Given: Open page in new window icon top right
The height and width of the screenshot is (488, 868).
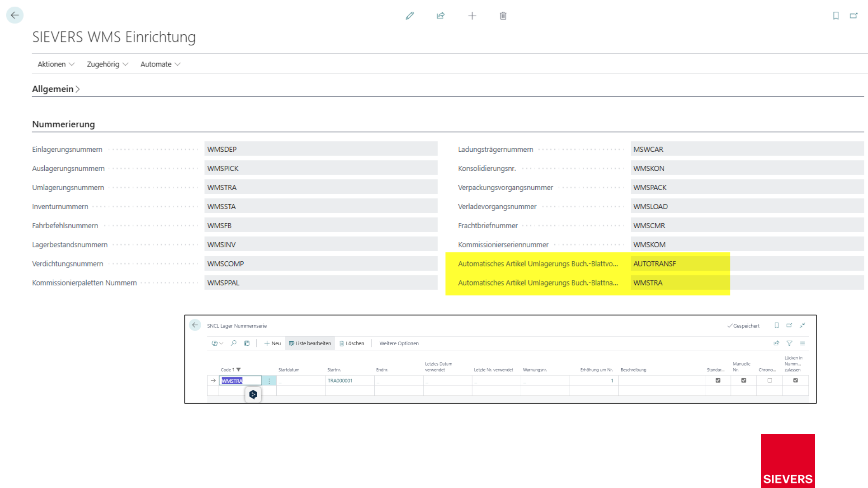Looking at the screenshot, I should click(854, 16).
